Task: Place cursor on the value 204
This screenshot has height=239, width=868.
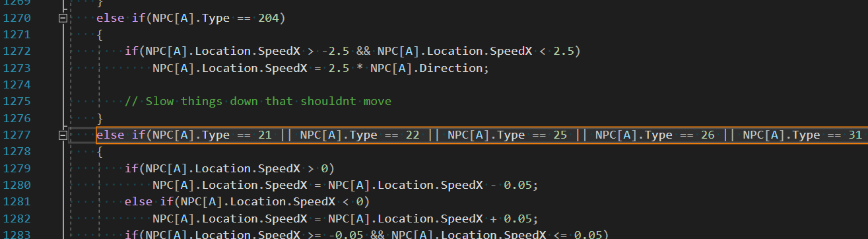Action: 267,18
